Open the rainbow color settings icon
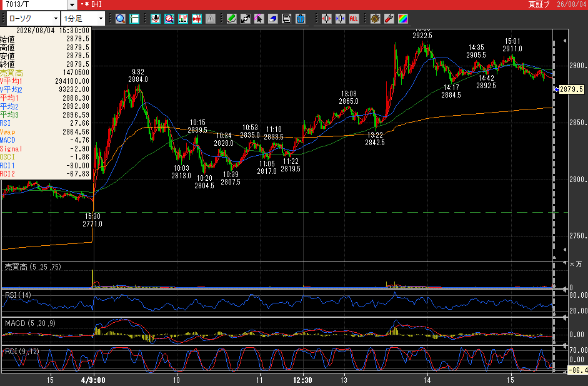 click(x=403, y=18)
